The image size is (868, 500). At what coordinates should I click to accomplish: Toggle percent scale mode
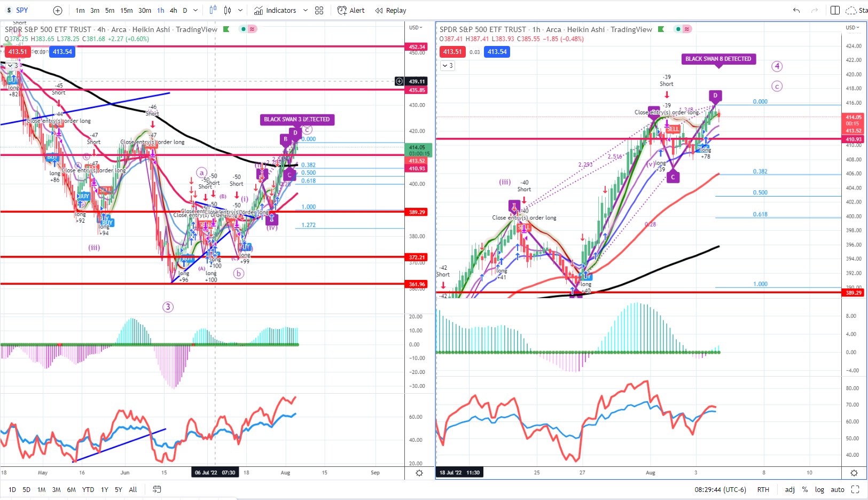[x=804, y=489]
